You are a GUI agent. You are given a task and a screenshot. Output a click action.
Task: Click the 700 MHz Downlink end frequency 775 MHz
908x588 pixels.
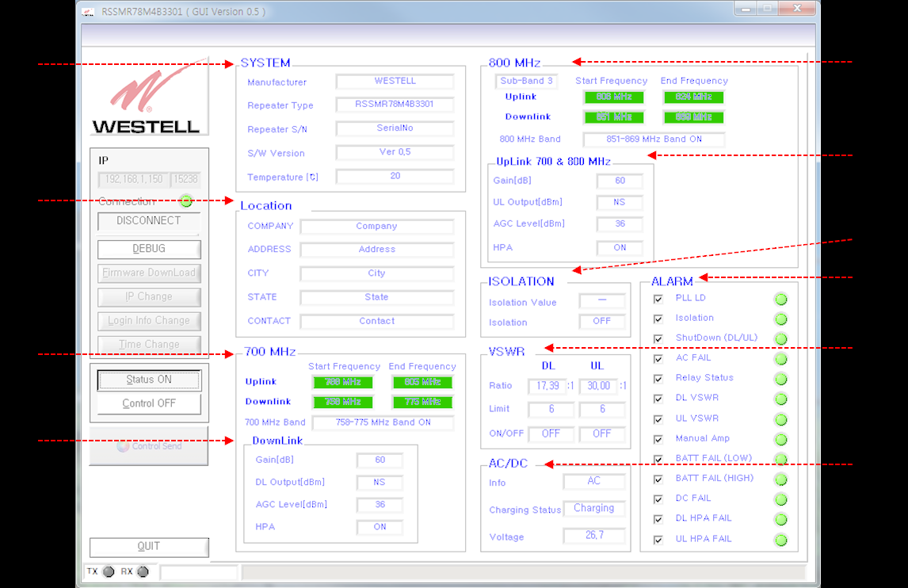pos(422,402)
